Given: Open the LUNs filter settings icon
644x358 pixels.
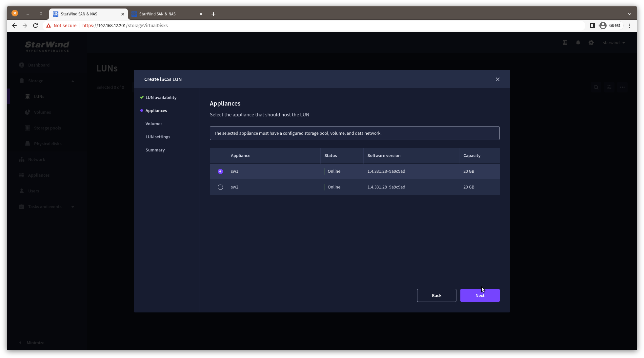Looking at the screenshot, I should tap(609, 88).
